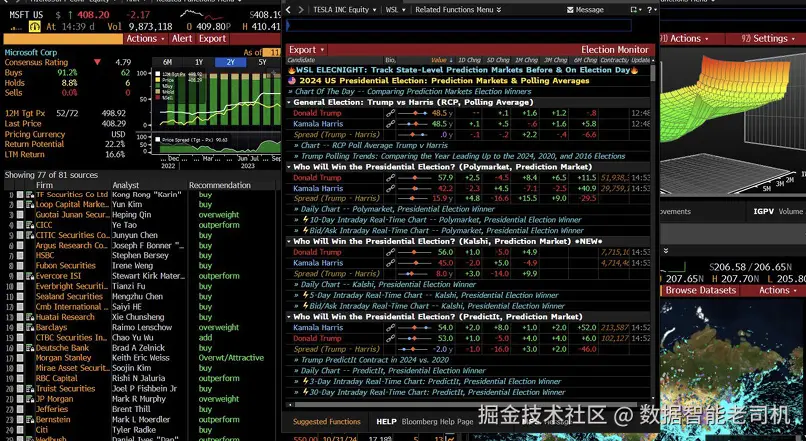Click Export button in MSFT window
The image size is (806, 442).
pos(212,39)
